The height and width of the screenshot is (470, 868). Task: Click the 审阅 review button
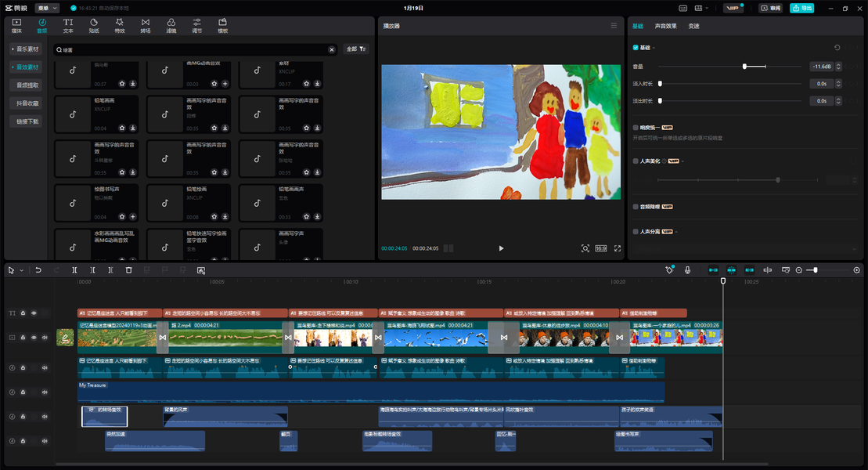click(x=770, y=9)
